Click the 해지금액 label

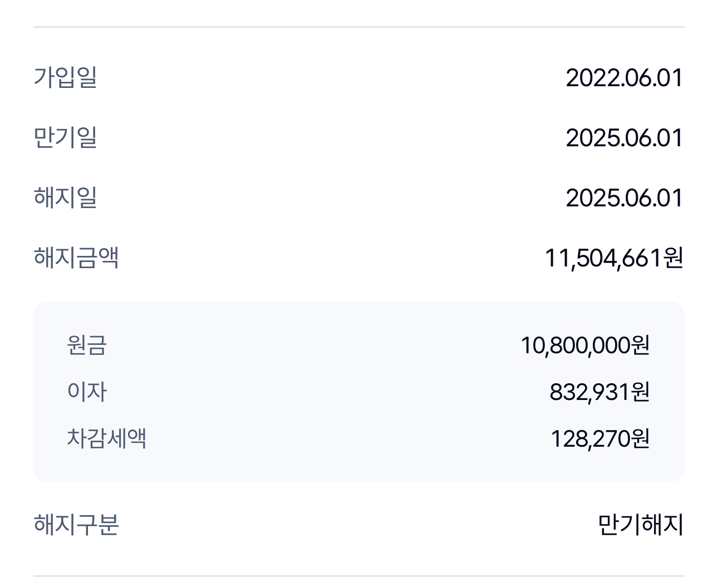click(76, 258)
